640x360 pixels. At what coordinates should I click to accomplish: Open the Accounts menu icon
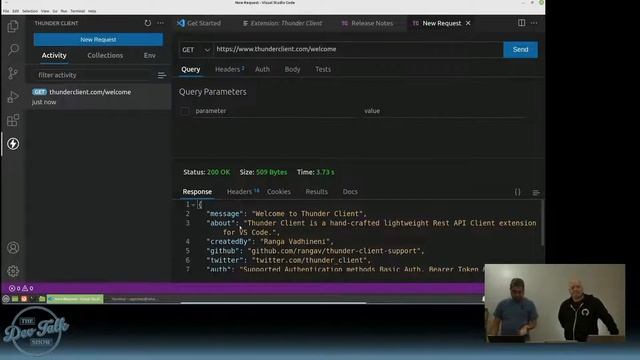pos(13,248)
